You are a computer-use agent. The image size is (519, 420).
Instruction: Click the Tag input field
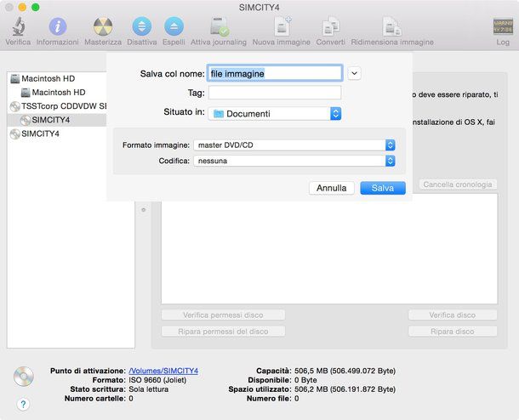tap(275, 93)
